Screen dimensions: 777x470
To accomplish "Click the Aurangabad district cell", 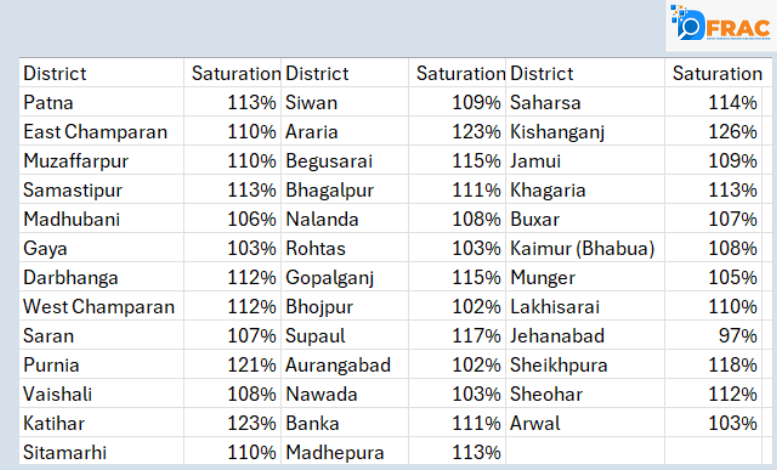I will [x=338, y=366].
